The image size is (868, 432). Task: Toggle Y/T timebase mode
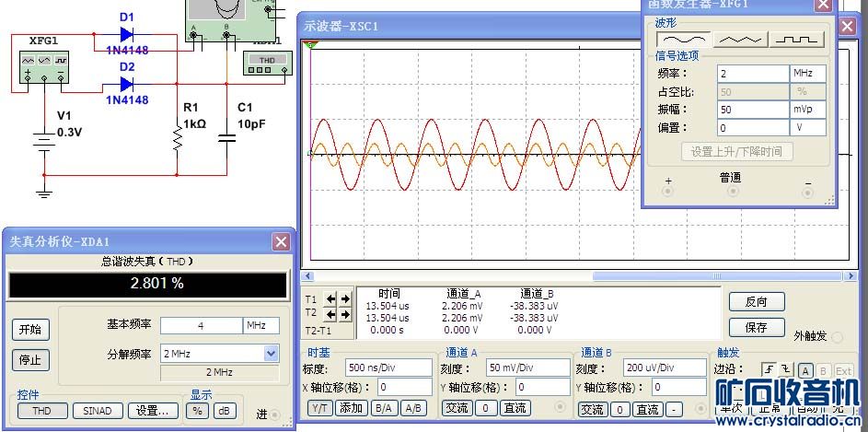(319, 409)
